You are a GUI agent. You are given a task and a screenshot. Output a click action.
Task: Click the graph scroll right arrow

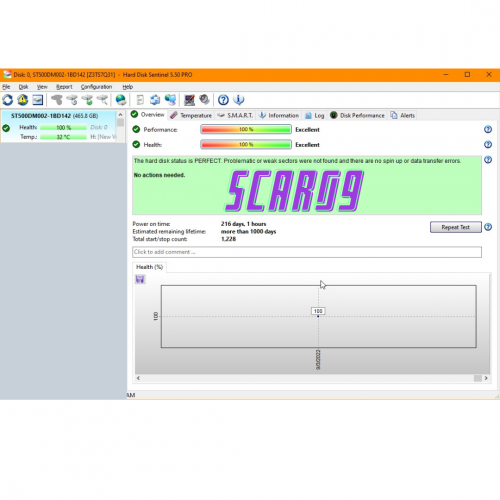486,378
